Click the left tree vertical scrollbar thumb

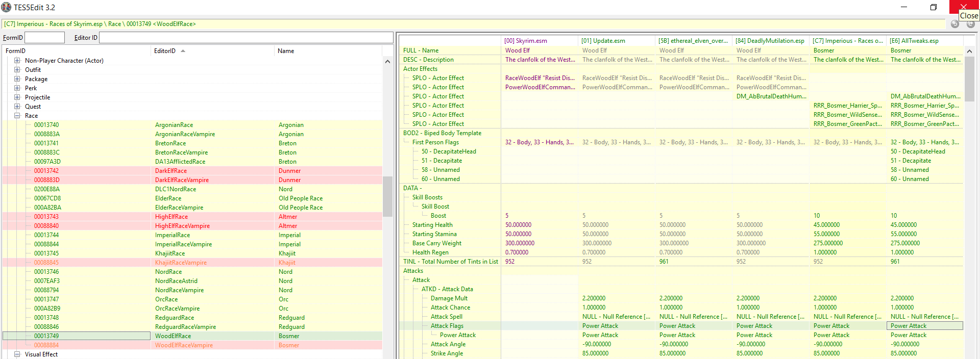point(387,196)
